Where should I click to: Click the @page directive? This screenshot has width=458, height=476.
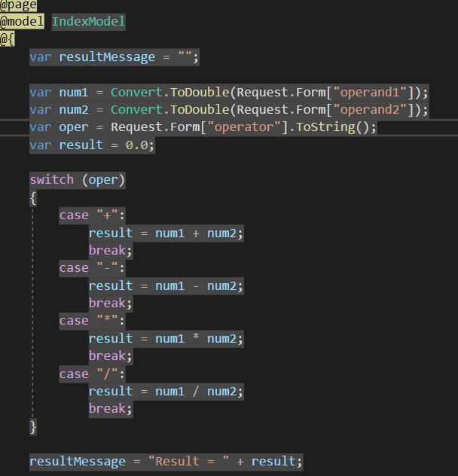pyautogui.click(x=18, y=5)
